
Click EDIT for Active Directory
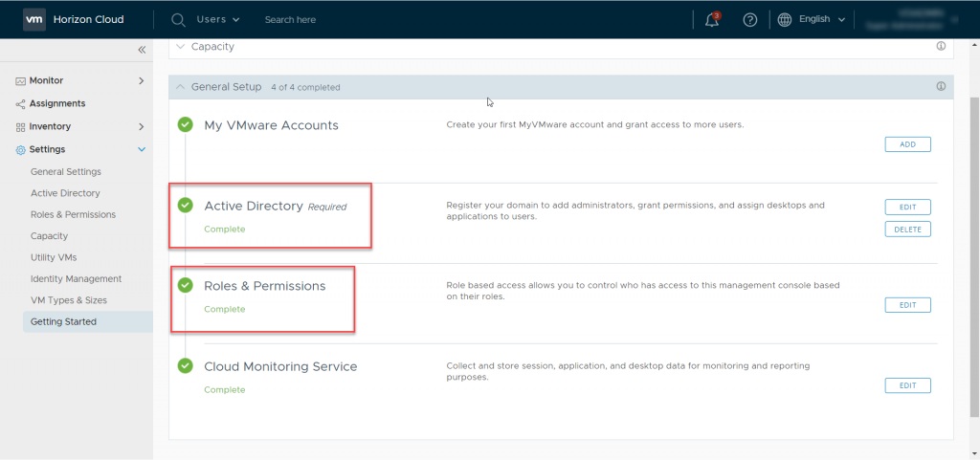[x=907, y=208]
